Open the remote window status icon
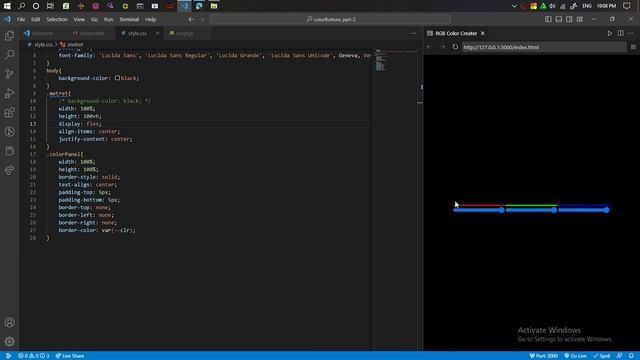640x360 pixels. tap(8, 356)
